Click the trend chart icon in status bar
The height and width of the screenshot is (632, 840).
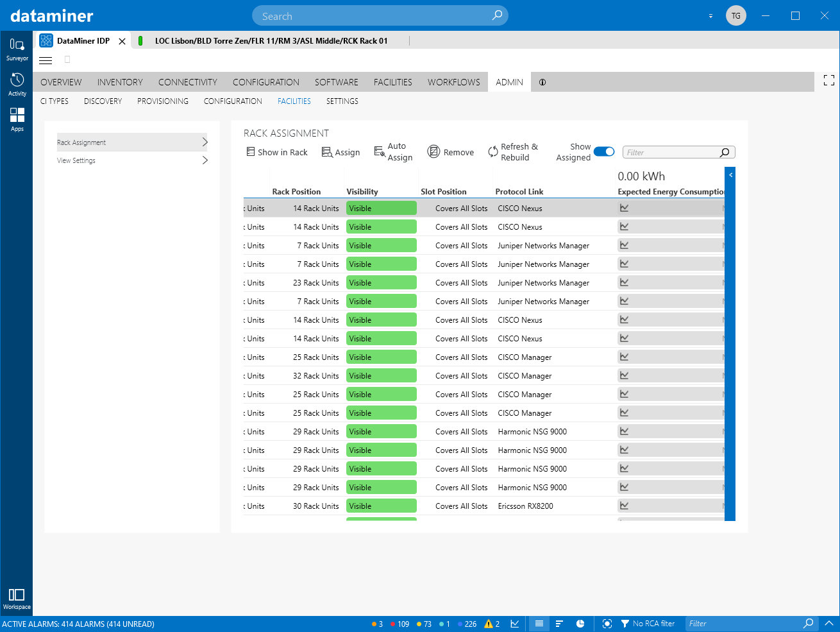point(514,624)
